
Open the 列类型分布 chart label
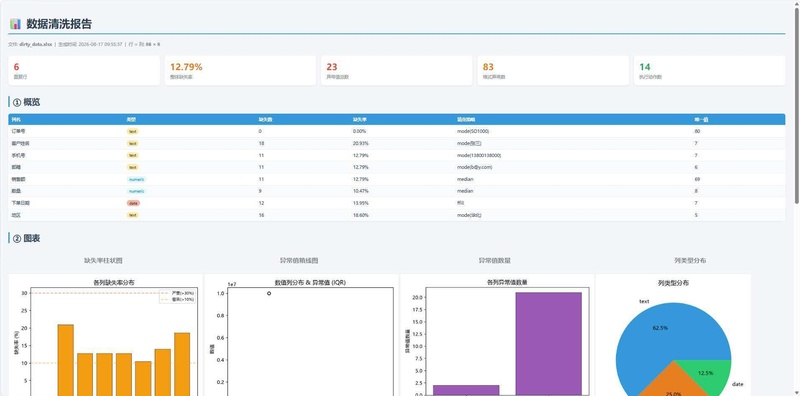pos(690,260)
